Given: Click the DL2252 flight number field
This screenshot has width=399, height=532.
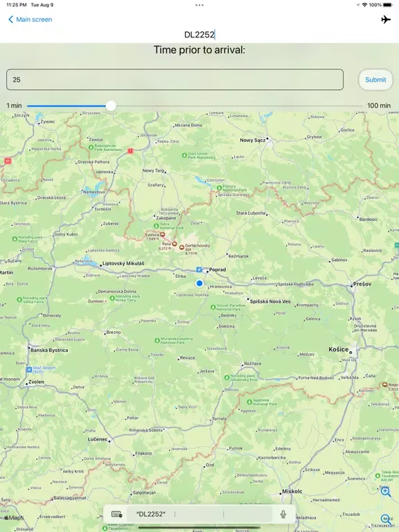Looking at the screenshot, I should point(199,35).
